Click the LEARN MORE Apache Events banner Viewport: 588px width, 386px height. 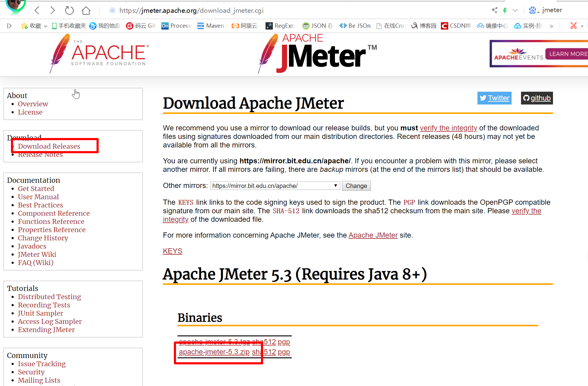coord(567,54)
